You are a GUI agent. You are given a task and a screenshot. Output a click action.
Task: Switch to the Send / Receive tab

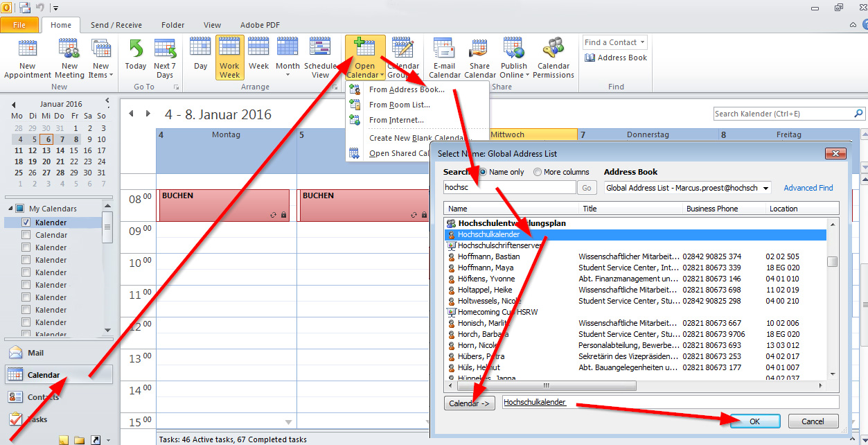click(x=116, y=25)
